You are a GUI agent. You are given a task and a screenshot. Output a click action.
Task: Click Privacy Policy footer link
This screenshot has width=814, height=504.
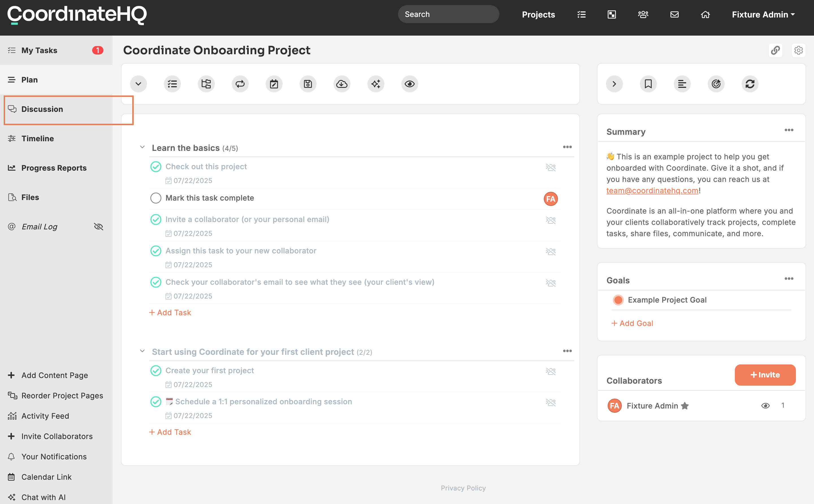pyautogui.click(x=463, y=488)
